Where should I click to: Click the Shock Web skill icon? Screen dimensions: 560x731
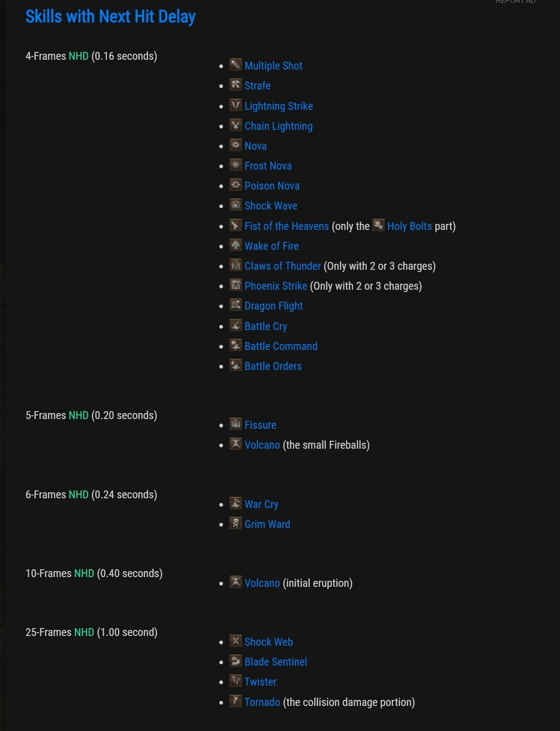click(x=235, y=641)
